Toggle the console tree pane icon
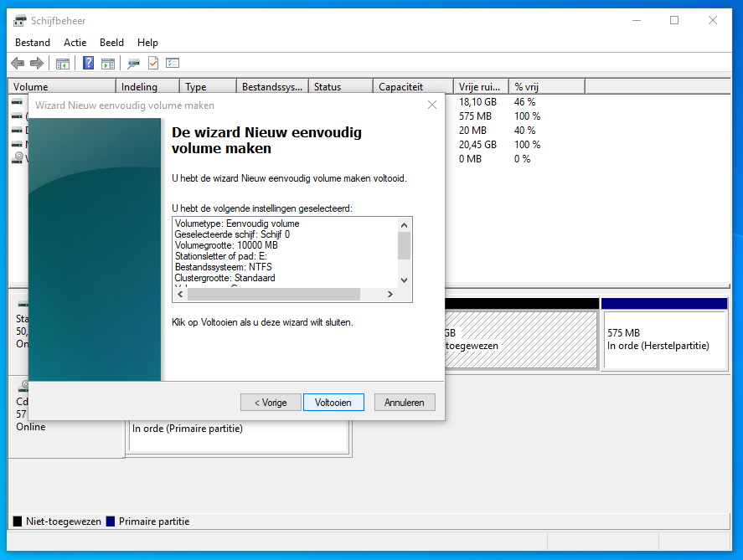This screenshot has width=743, height=560. click(x=63, y=63)
